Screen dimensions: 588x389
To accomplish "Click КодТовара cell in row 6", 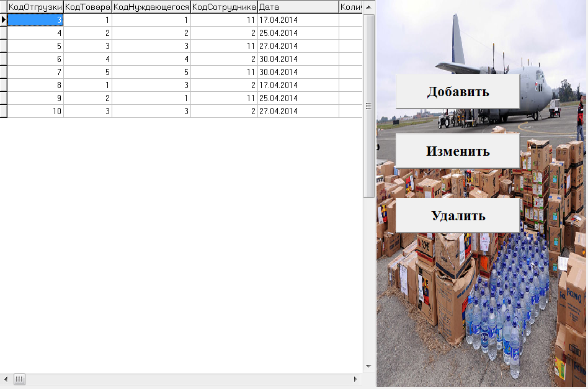I will point(87,60).
